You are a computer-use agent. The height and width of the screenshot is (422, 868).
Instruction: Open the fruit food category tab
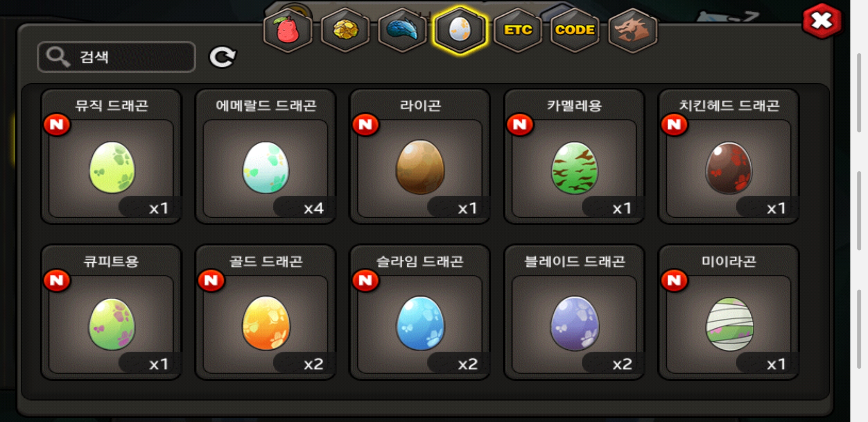(288, 30)
